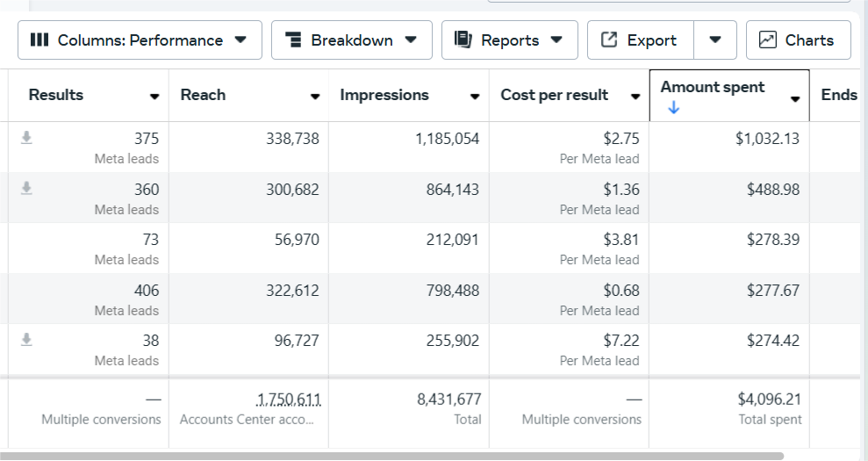This screenshot has height=461, width=868.
Task: Click the Reports icon
Action: tap(463, 40)
